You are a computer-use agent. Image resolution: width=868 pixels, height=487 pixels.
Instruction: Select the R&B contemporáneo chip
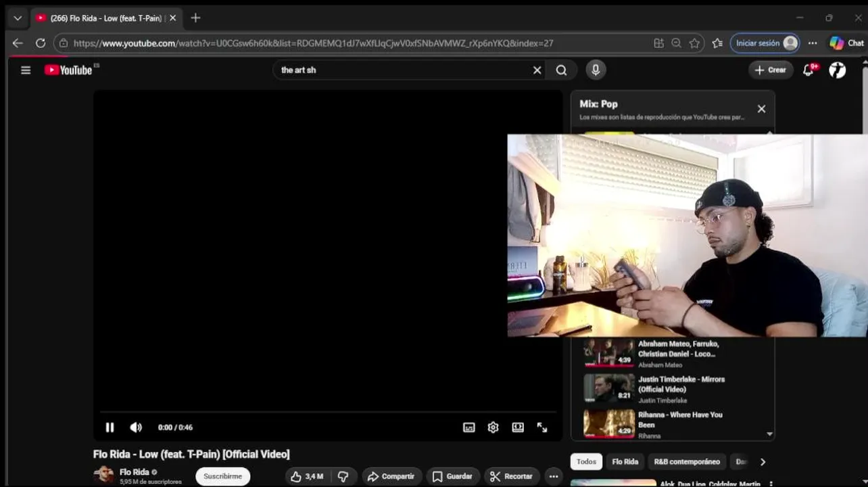[687, 461]
